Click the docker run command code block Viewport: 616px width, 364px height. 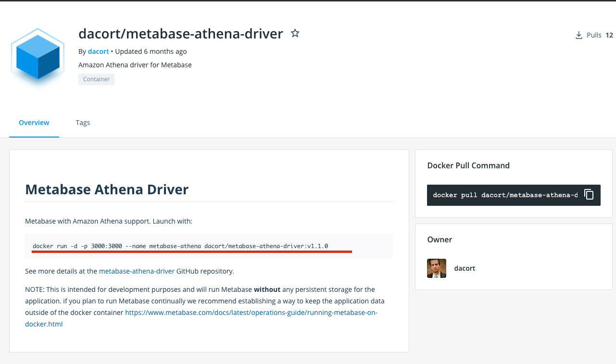209,246
